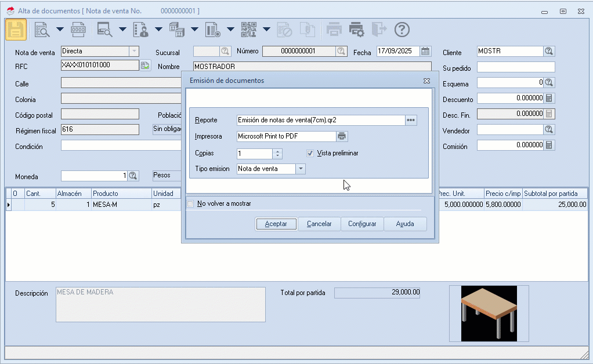Click the Configurar button
Viewport: 593px width, 364px height.
[362, 224]
